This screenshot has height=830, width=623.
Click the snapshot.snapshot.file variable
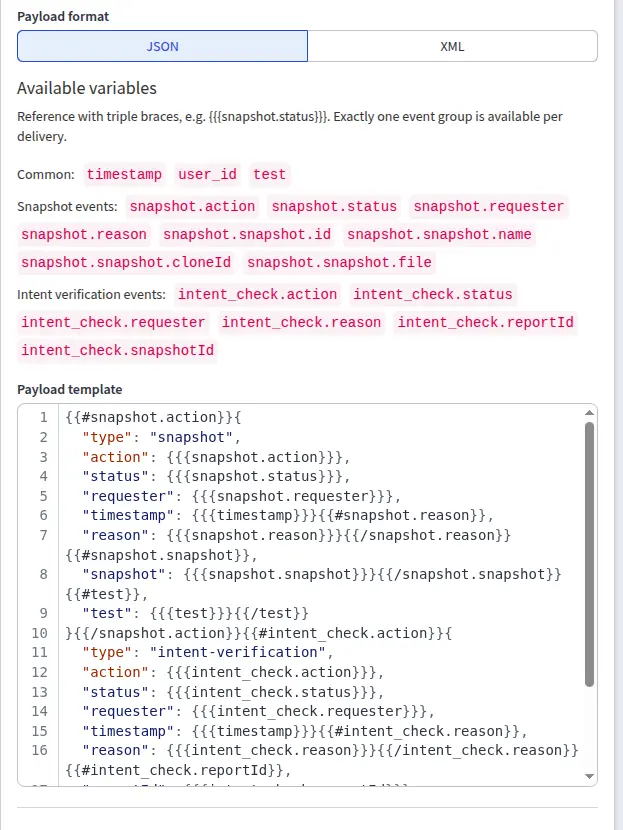tap(339, 262)
